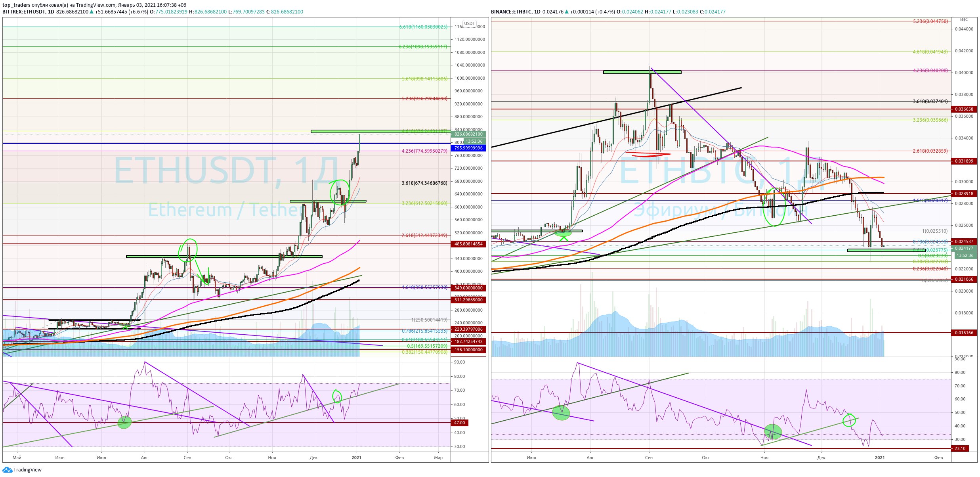Image resolution: width=980 pixels, height=477 pixels.
Task: Click the TradingView logo at the bottom
Action: [22, 470]
